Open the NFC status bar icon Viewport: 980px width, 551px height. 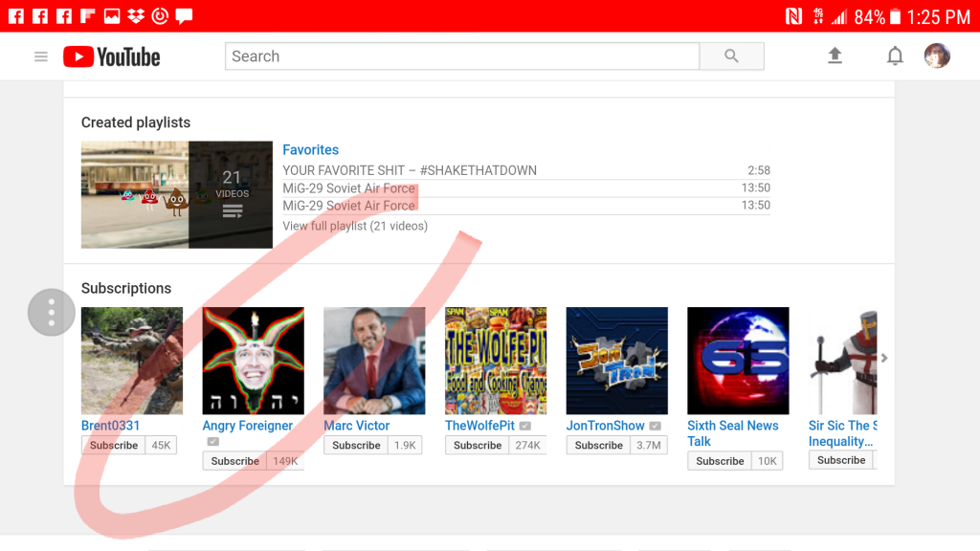pos(793,16)
